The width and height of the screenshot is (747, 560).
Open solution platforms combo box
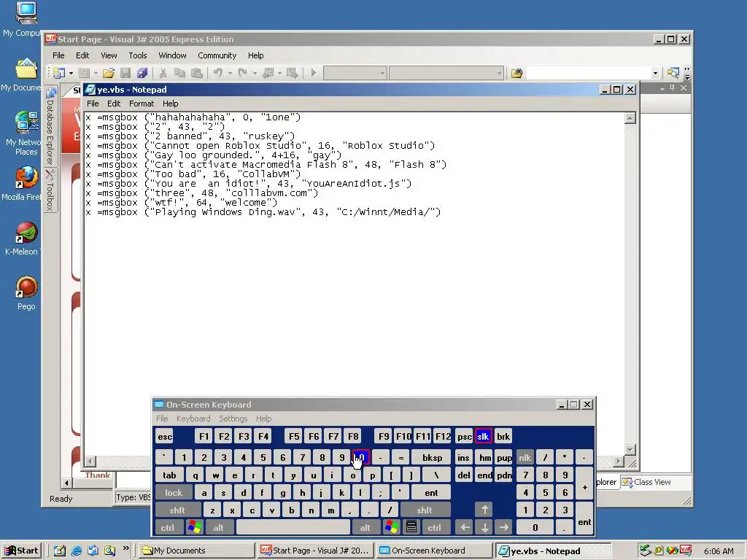click(x=446, y=73)
